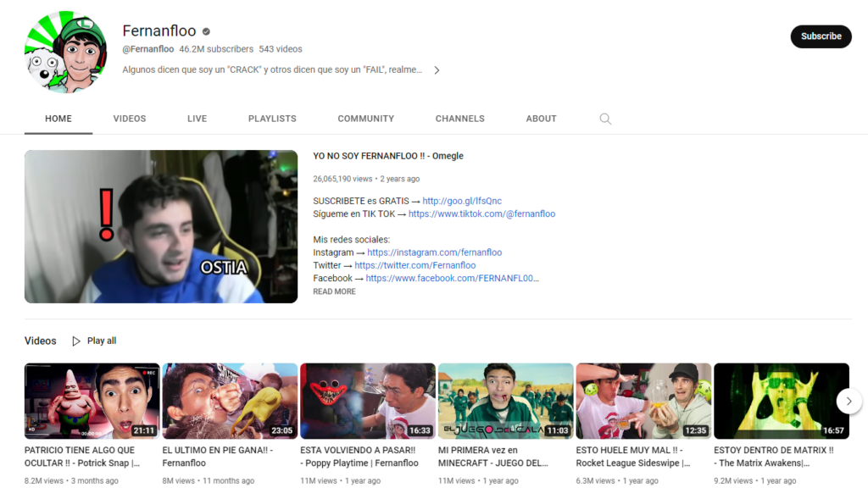Subscribe to the Fernanfloo channel

click(x=821, y=36)
